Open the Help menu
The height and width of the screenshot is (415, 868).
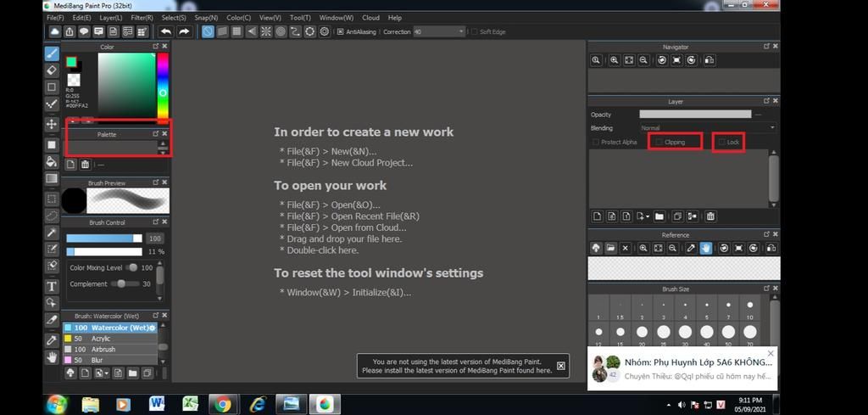click(395, 18)
